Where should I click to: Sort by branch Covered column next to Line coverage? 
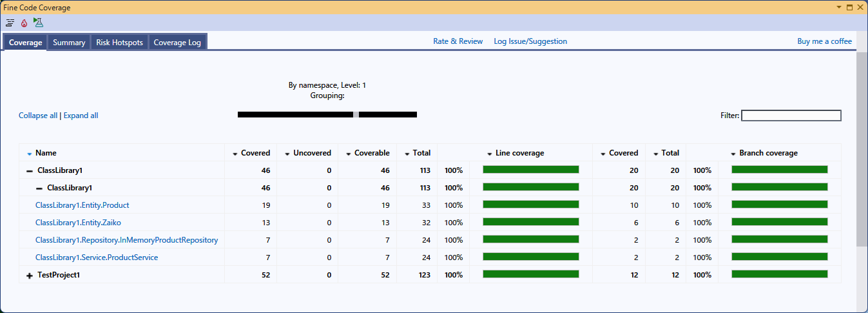point(619,153)
